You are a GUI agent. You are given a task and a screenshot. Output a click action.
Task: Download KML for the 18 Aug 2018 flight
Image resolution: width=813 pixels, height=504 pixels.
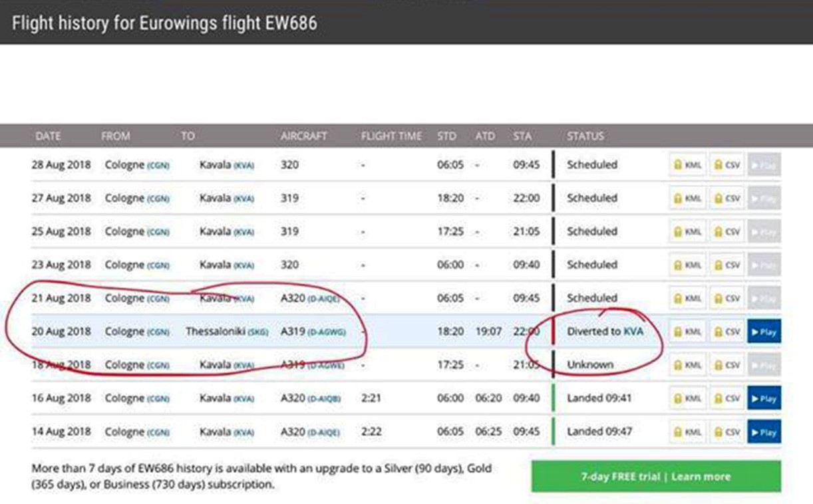point(687,365)
